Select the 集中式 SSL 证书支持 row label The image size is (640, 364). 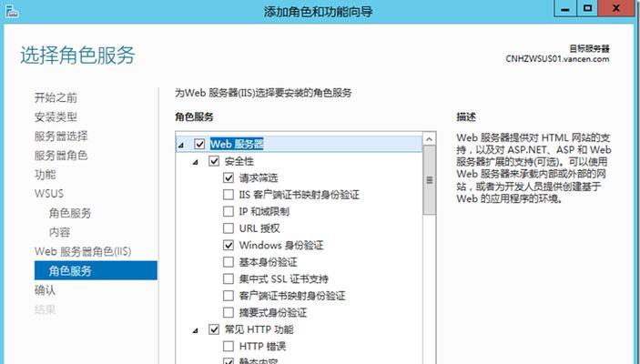284,278
